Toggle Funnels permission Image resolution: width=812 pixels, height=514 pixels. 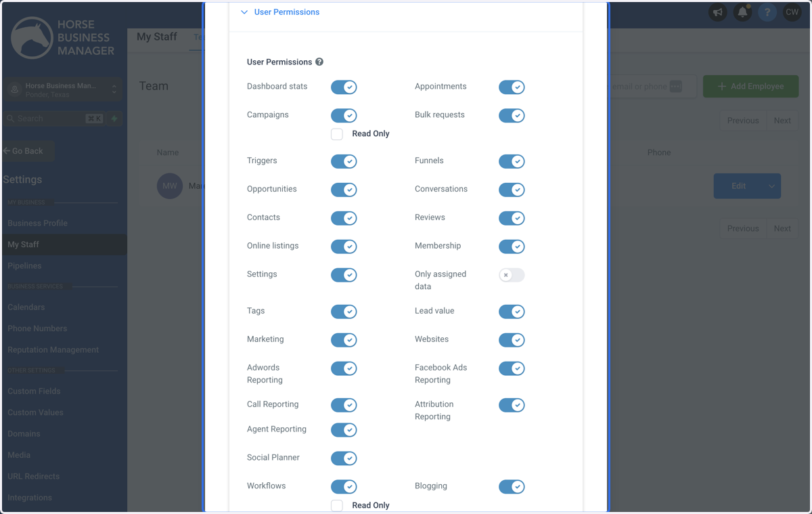pyautogui.click(x=512, y=162)
